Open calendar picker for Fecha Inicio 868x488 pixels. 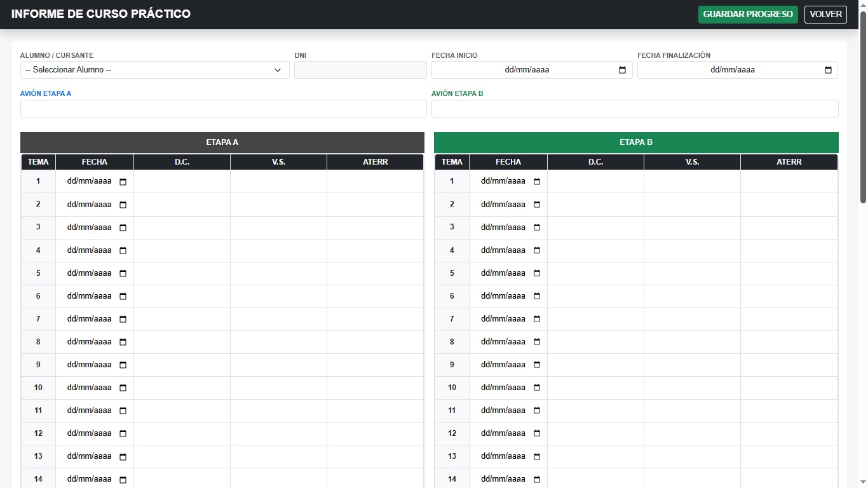[x=622, y=70]
